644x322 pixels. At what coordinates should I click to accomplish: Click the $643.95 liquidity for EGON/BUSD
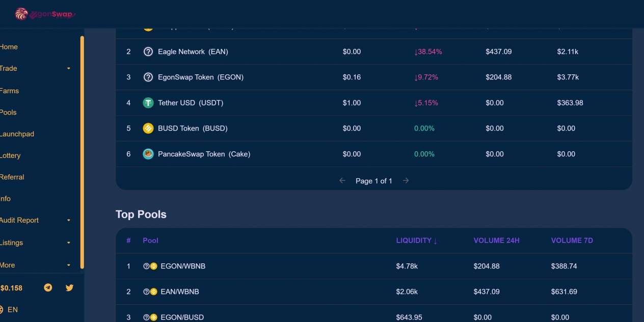(409, 317)
